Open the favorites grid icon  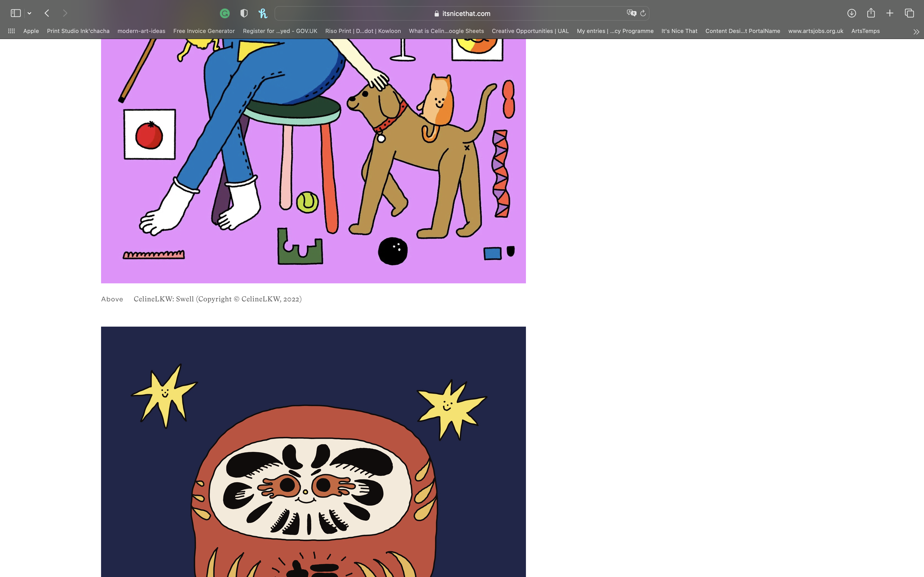[11, 31]
